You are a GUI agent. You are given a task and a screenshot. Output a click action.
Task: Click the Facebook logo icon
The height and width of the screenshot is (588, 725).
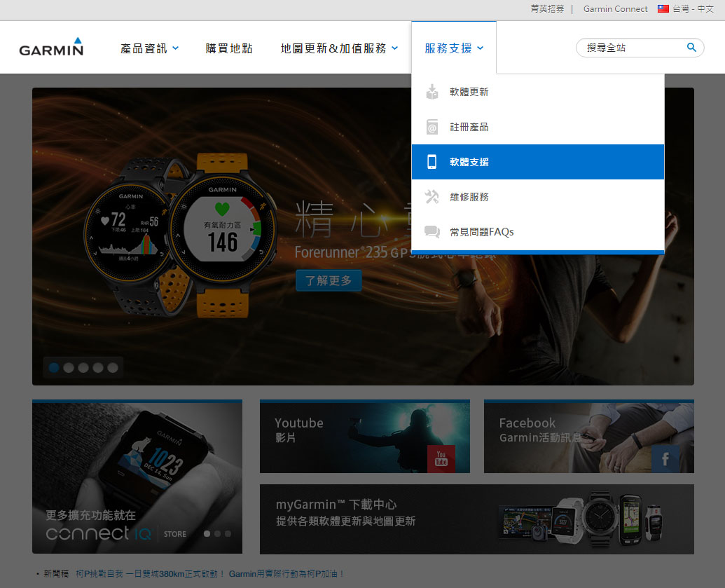(665, 458)
